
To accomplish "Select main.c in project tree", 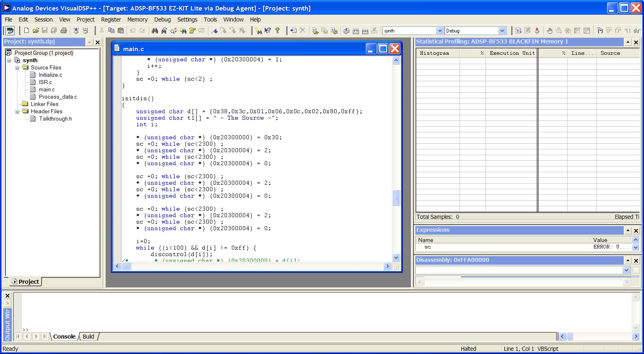I will (x=47, y=90).
